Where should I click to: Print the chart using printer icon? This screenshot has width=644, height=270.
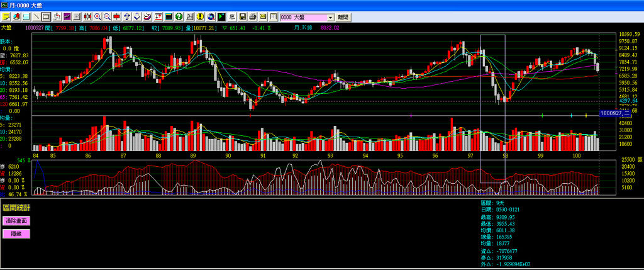[x=253, y=17]
